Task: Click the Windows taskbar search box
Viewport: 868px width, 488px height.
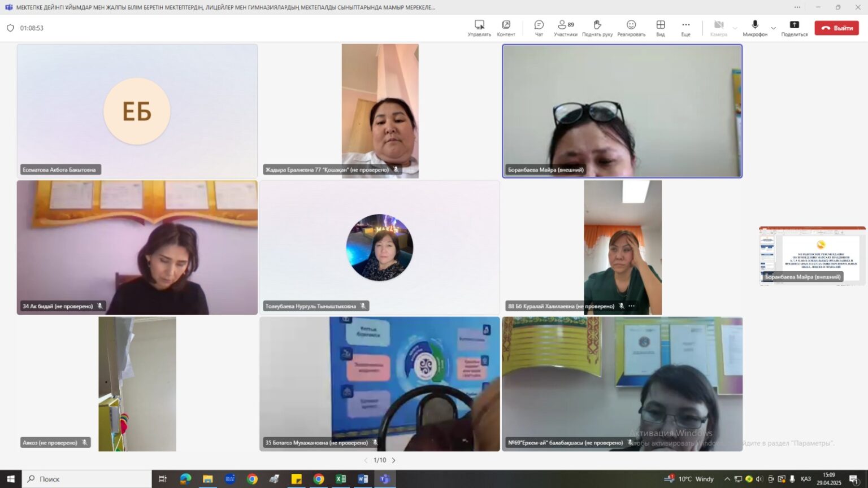Action: pos(88,479)
